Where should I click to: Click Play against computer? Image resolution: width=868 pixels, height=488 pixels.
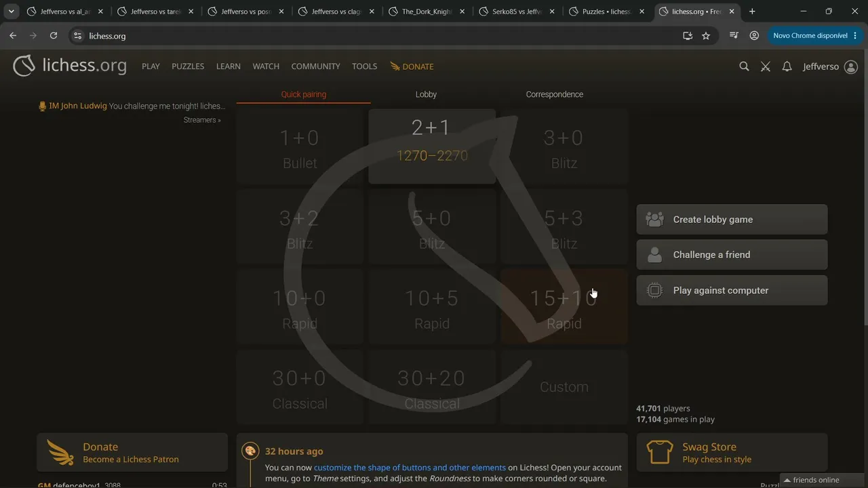click(732, 290)
